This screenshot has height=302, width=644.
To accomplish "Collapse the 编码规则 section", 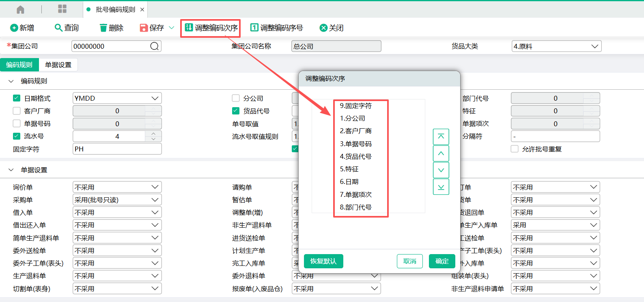I will [11, 81].
